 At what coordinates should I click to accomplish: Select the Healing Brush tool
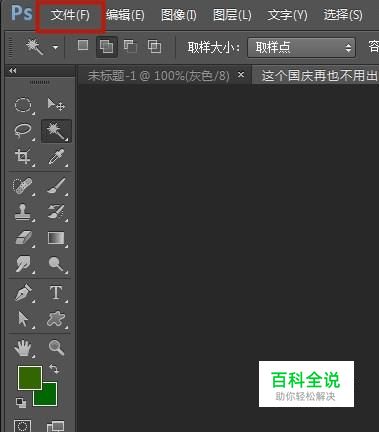[23, 186]
